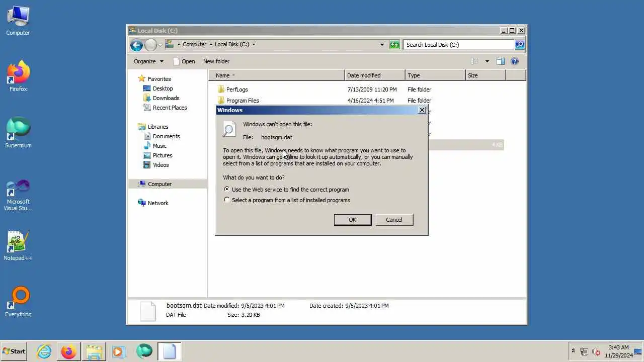Image resolution: width=644 pixels, height=362 pixels.
Task: Choose 'Select a program from a list' option
Action: [x=287, y=200]
